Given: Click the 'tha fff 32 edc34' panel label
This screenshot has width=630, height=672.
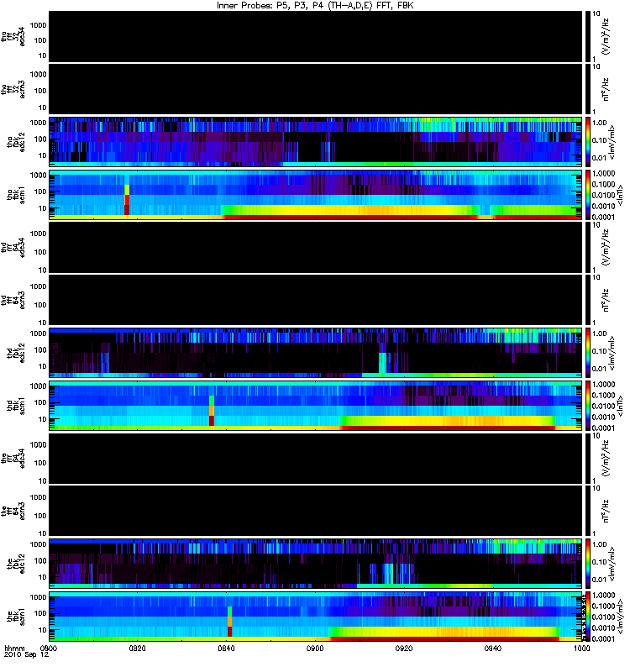Looking at the screenshot, I should (13, 37).
